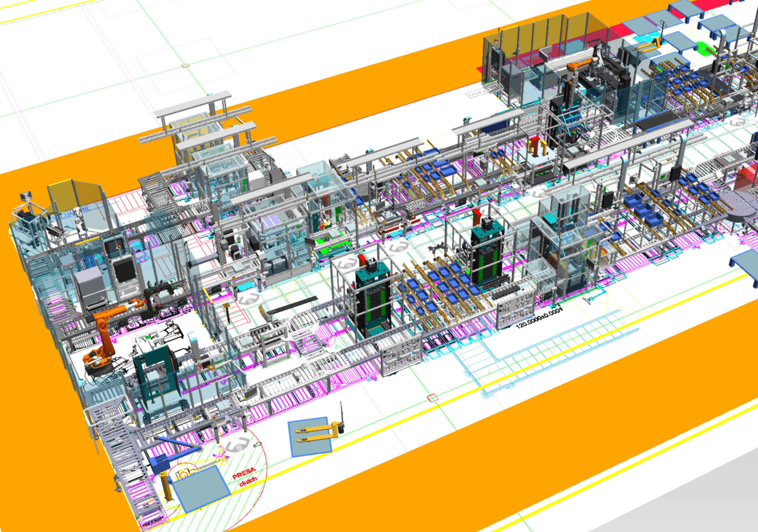The height and width of the screenshot is (532, 758).
Task: Click the small red marker on the upper-left grid line
Action: pyautogui.click(x=186, y=65)
